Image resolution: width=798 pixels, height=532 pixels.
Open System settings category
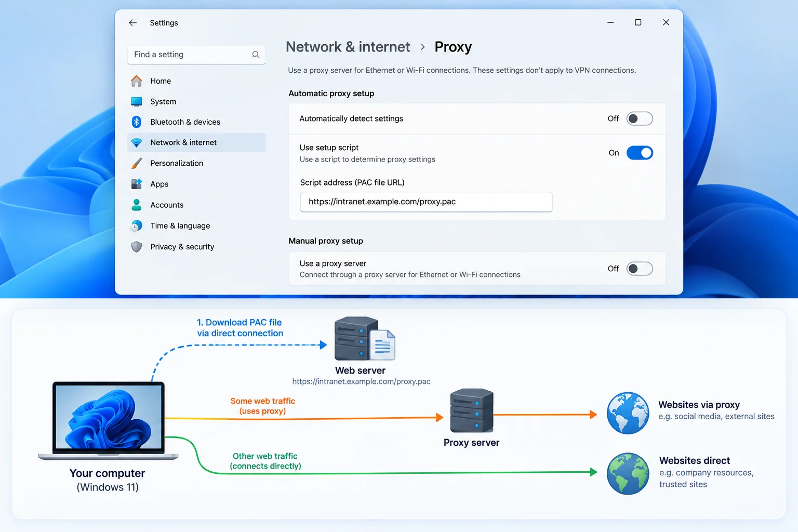tap(196, 101)
